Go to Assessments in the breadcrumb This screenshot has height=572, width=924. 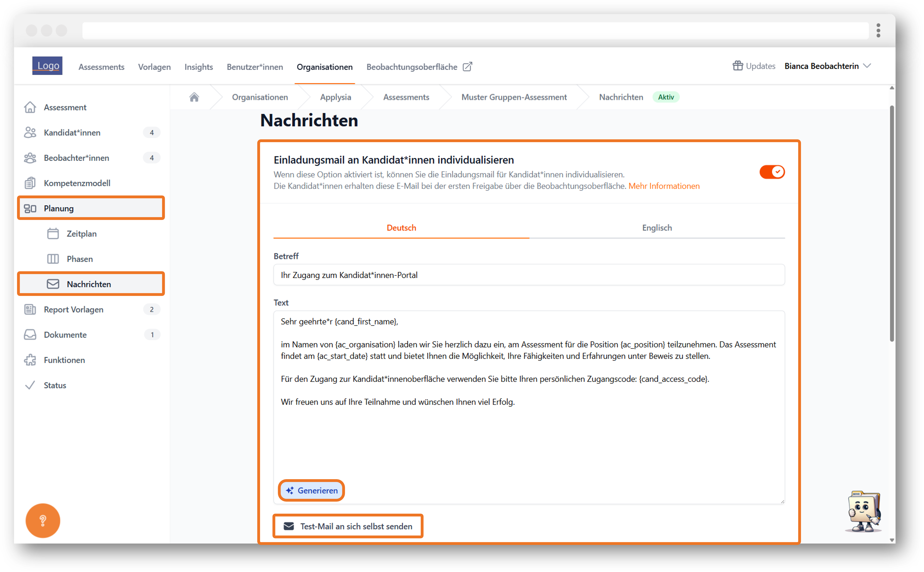[406, 97]
